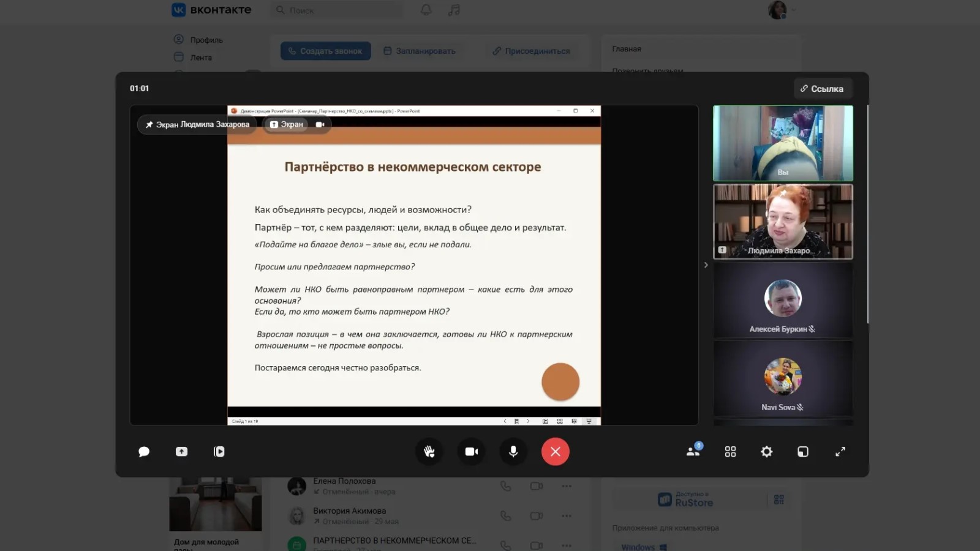Viewport: 980px width, 551px height.
Task: Go to previous slide in PowerPoint status bar
Action: [505, 421]
